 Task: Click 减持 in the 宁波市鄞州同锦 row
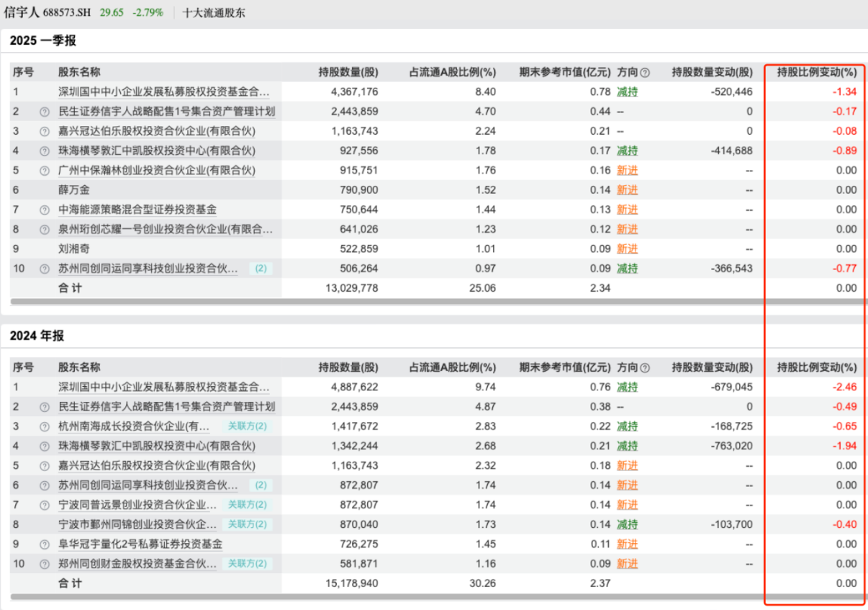click(627, 524)
